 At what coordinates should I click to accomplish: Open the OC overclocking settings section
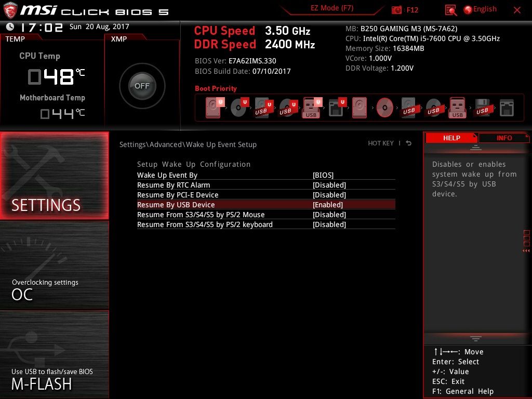pyautogui.click(x=54, y=265)
